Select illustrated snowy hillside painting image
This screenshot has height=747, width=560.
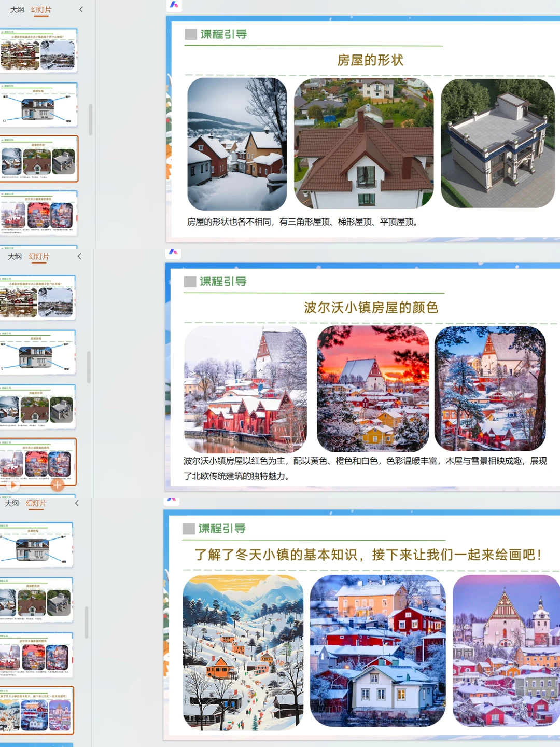tap(243, 653)
